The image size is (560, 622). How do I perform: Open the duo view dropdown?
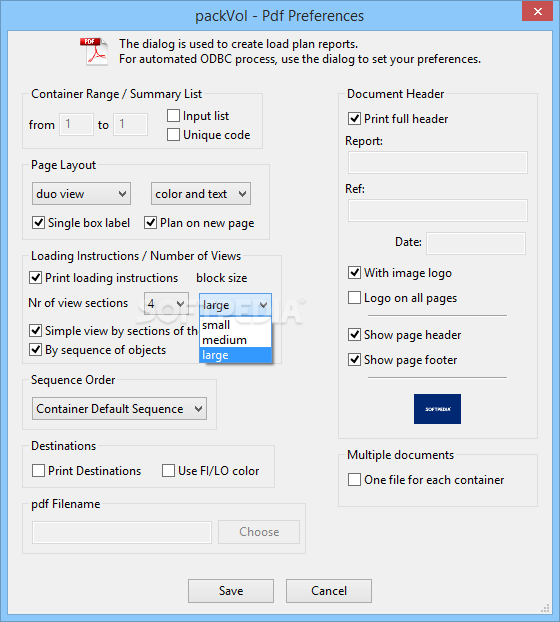tap(81, 194)
